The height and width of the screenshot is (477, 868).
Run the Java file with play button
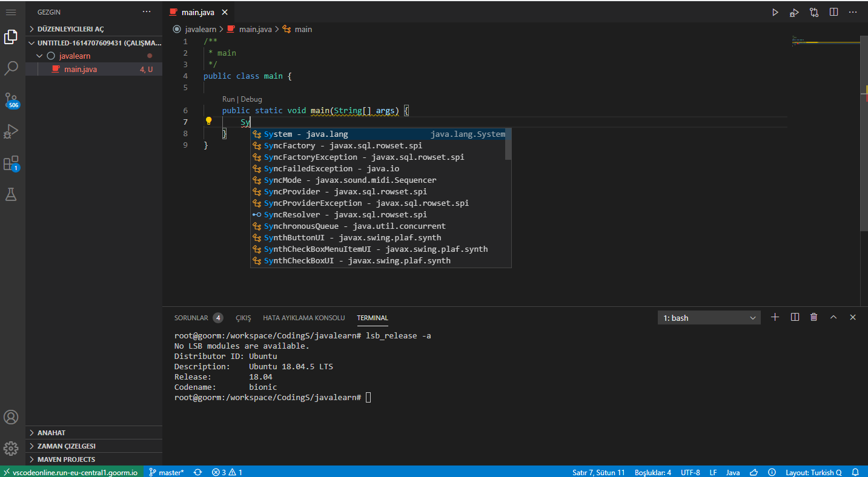(775, 12)
